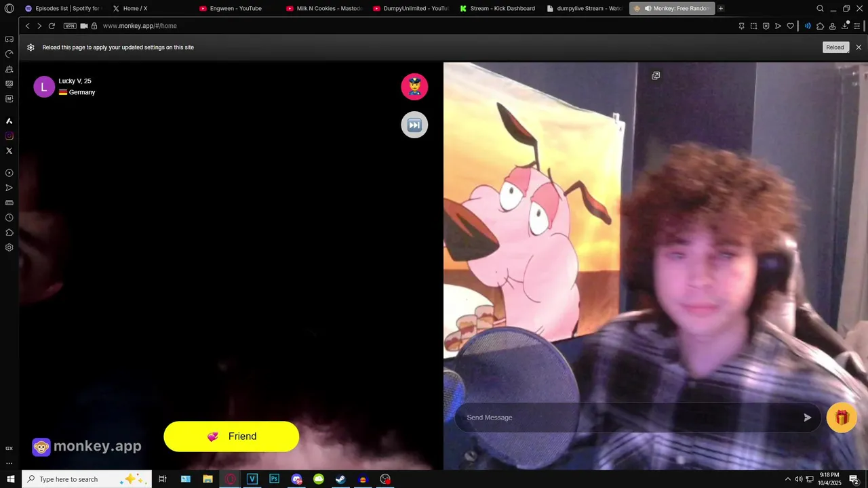
Task: Open the easy setup menu icon
Action: [858, 26]
